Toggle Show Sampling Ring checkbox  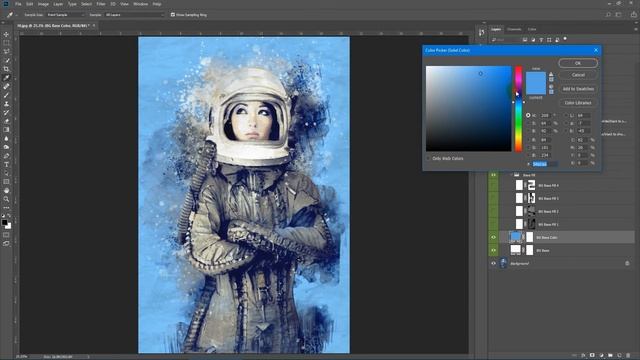tap(173, 15)
